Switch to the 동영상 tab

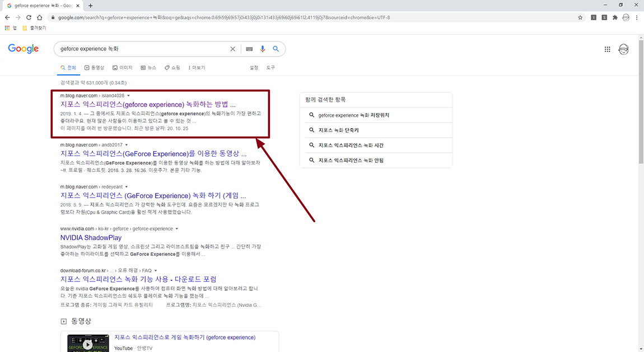[x=95, y=68]
